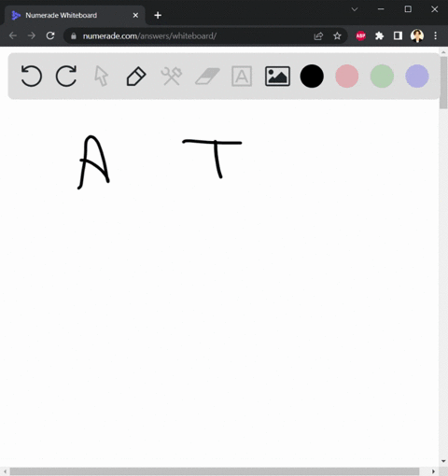Choose the pink pen color
The image size is (448, 476).
click(x=347, y=76)
